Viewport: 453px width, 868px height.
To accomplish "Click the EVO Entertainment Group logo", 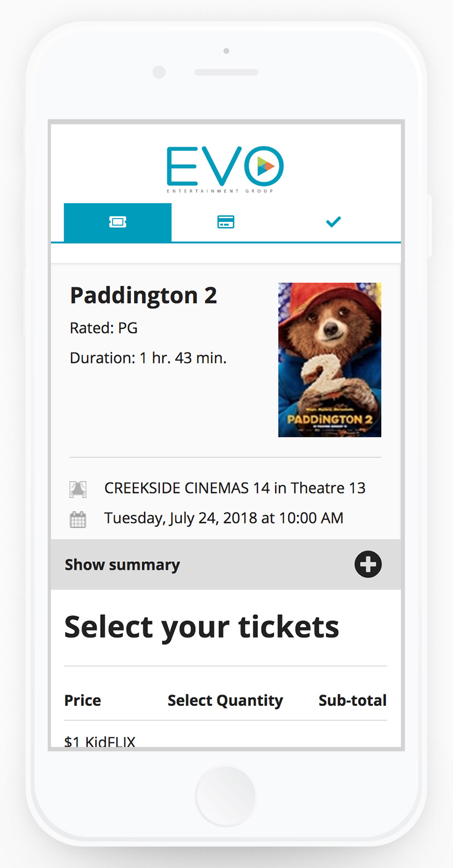I will click(225, 167).
